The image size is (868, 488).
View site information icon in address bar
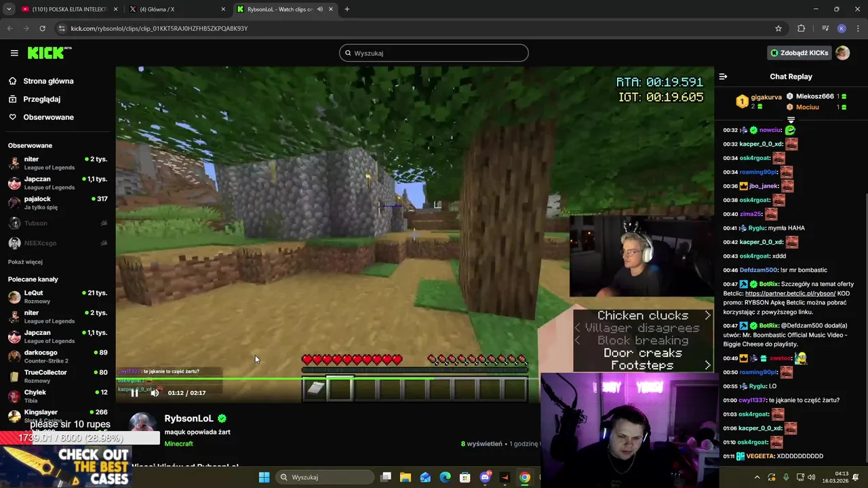coord(62,28)
